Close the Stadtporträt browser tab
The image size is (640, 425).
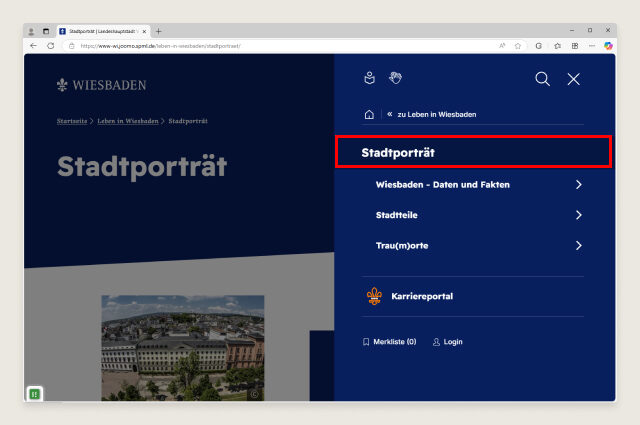[x=144, y=31]
